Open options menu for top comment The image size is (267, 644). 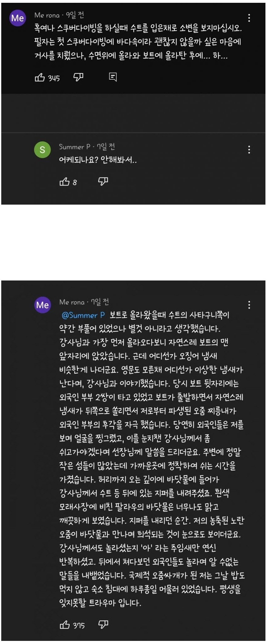pos(249,18)
